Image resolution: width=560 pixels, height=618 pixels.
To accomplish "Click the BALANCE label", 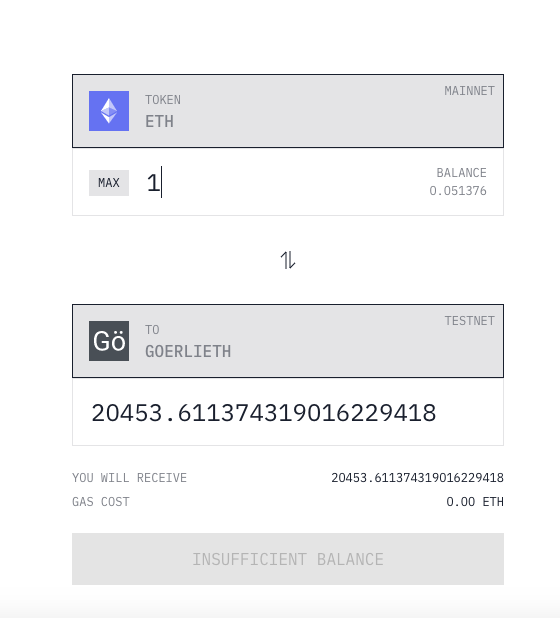I will (x=461, y=173).
